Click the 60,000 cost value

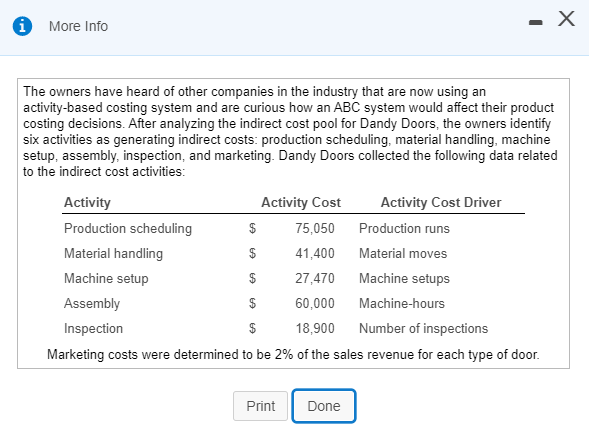pos(315,303)
